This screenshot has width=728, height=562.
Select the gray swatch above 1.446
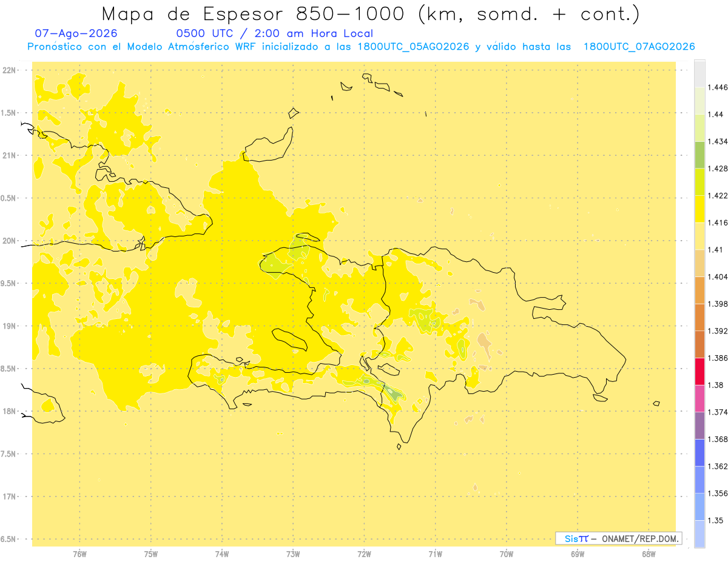pyautogui.click(x=699, y=74)
